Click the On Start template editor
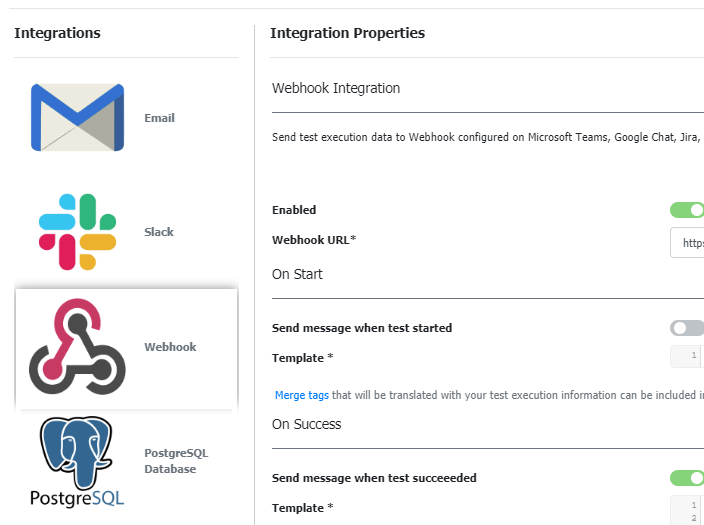704x525 pixels. (x=688, y=357)
